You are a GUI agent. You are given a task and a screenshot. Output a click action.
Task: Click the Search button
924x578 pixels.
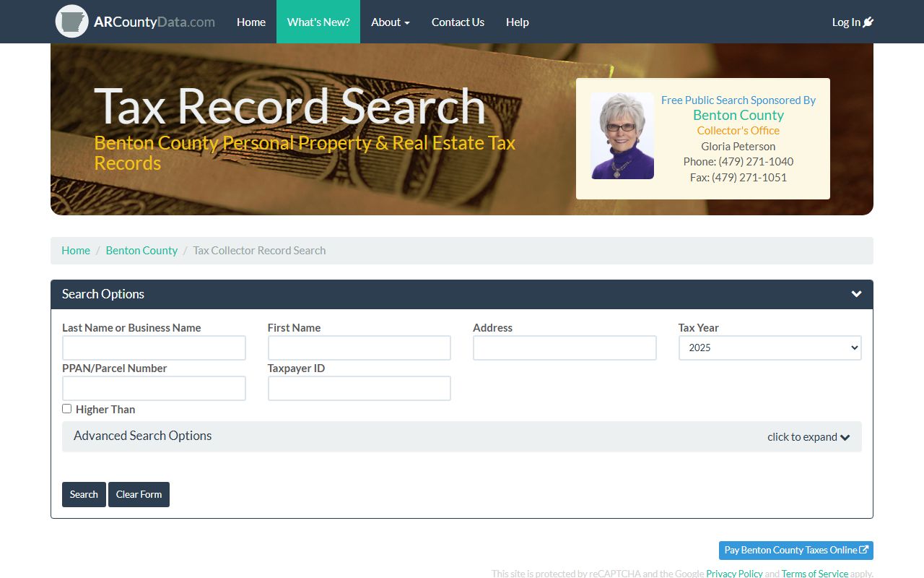coord(84,494)
